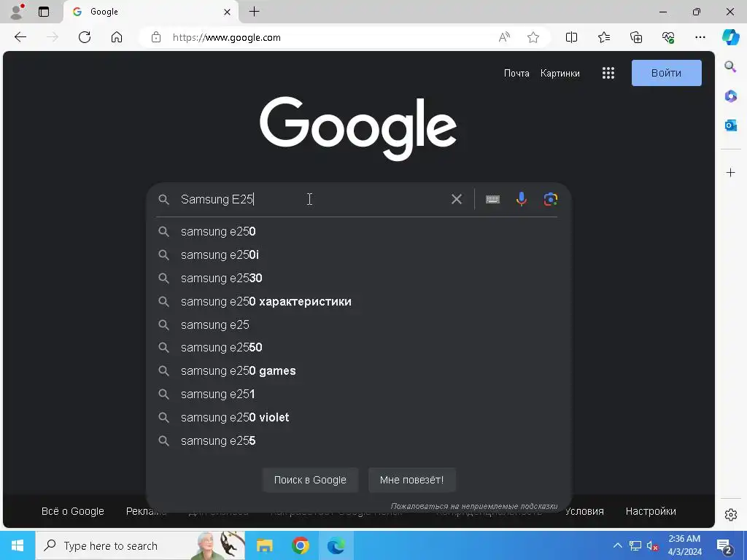The width and height of the screenshot is (747, 560).
Task: Add sidebar app with plus icon
Action: 730,172
